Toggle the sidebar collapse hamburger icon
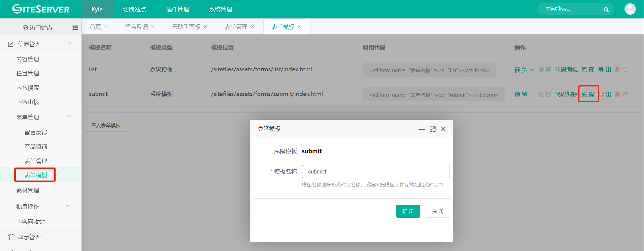 click(75, 28)
